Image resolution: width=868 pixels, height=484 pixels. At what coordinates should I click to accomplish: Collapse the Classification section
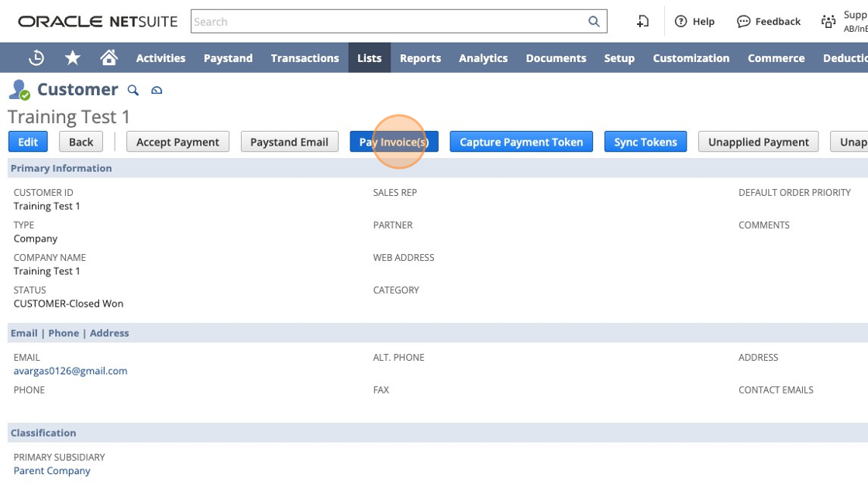coord(43,433)
